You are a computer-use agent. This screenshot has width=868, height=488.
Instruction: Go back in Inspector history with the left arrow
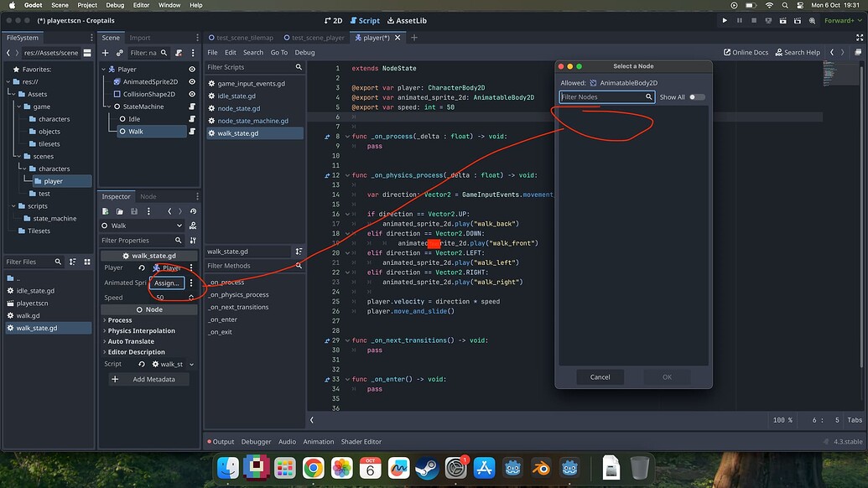click(x=169, y=211)
